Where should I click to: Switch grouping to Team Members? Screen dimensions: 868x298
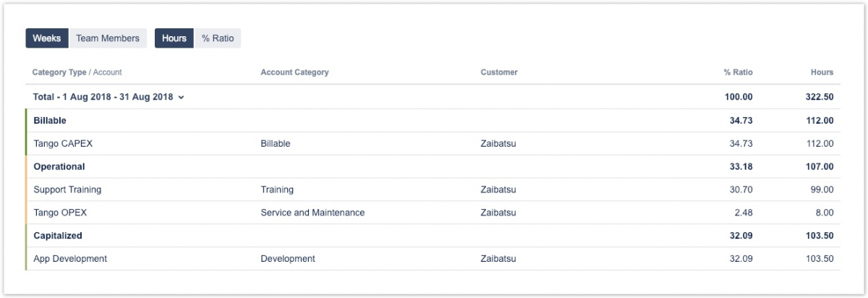[108, 38]
